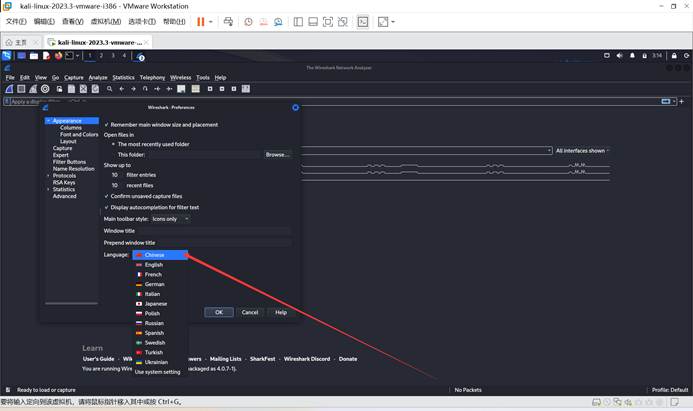The height and width of the screenshot is (411, 693).
Task: Restart current capture from Wireshark toolbar
Action: (33, 89)
